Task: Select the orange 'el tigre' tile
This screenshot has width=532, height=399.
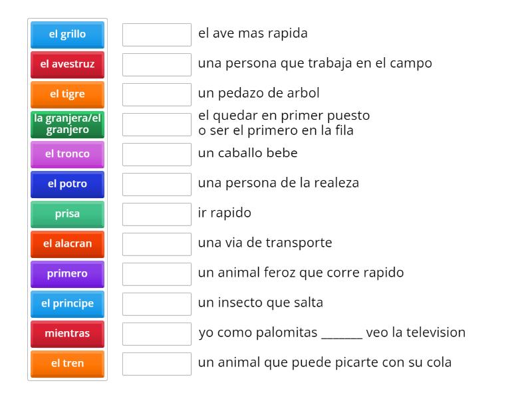Action: [66, 94]
